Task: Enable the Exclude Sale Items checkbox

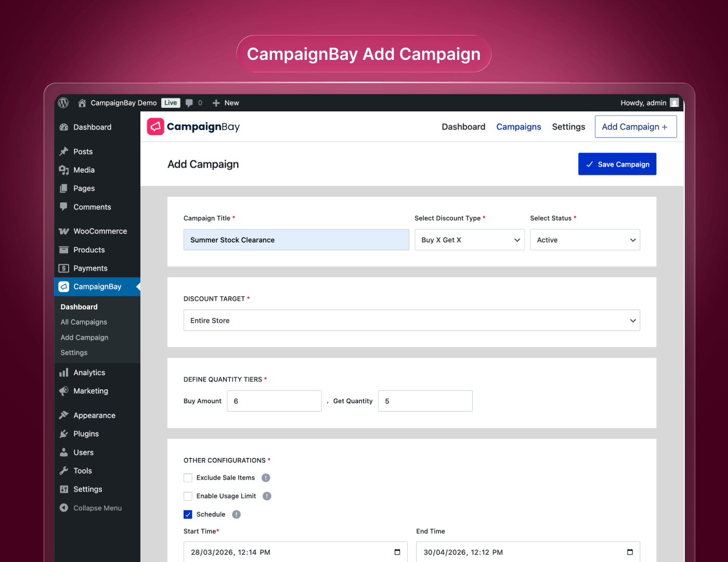Action: (188, 478)
